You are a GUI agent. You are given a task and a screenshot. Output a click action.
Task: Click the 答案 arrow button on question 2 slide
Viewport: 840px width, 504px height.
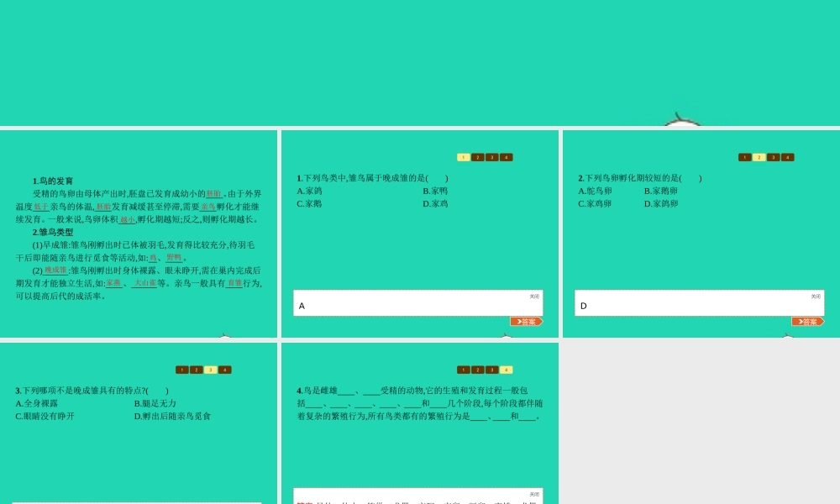808,322
